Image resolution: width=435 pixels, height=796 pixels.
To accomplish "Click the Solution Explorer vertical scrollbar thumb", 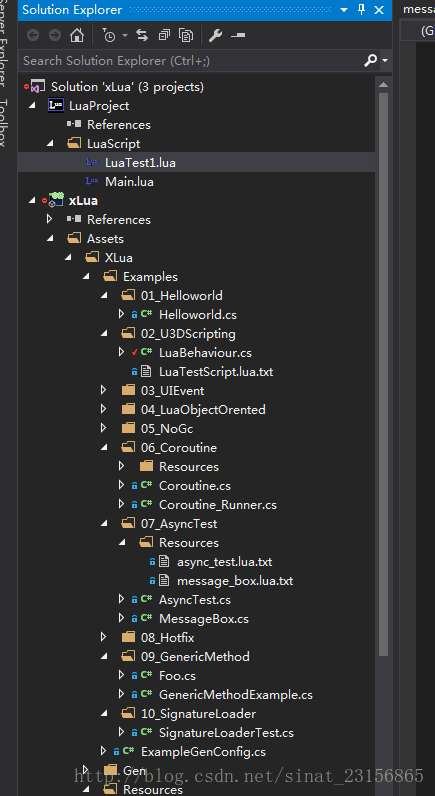I will tap(383, 376).
